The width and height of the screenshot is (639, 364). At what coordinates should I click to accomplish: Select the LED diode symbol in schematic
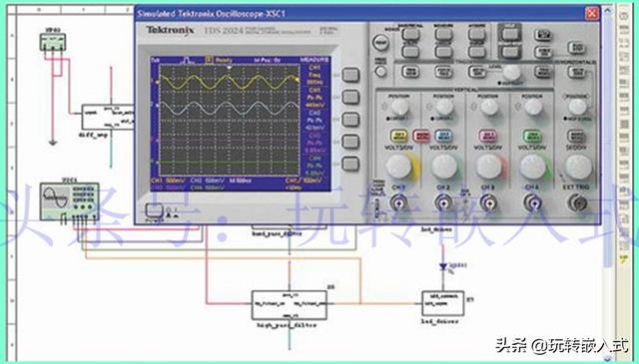pyautogui.click(x=443, y=267)
